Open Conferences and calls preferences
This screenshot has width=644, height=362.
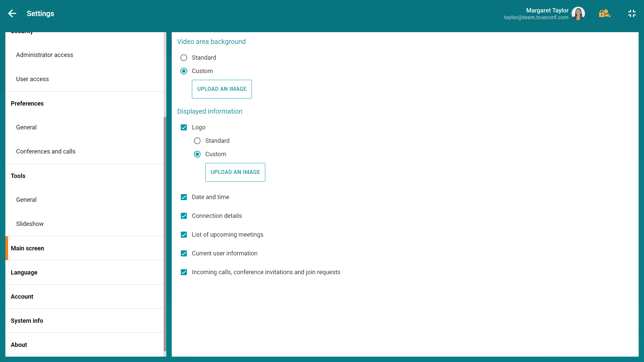click(x=46, y=152)
